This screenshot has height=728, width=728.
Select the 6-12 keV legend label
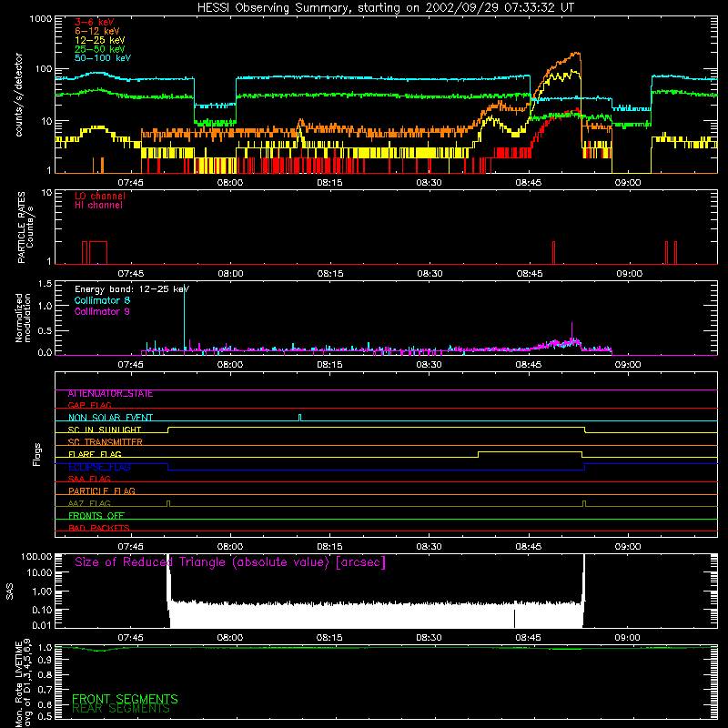click(x=97, y=31)
